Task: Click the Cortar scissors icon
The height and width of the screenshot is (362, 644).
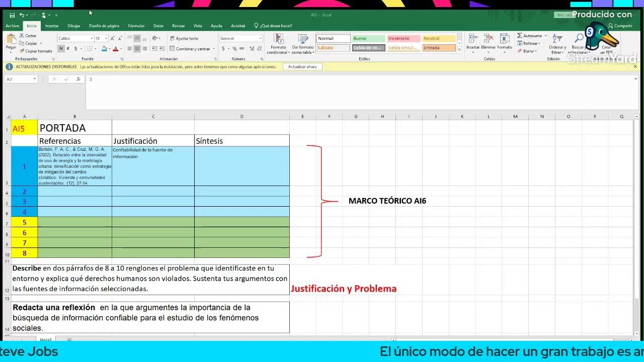Action: (22, 36)
